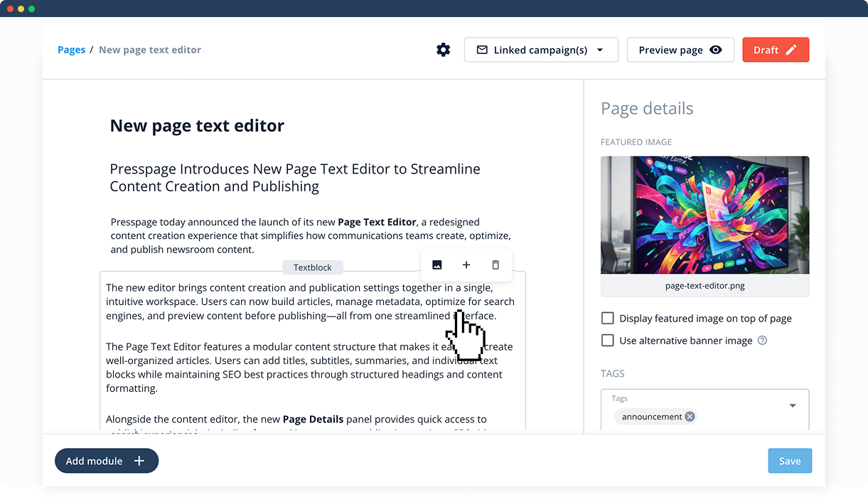The height and width of the screenshot is (502, 868).
Task: Expand the Tags dropdown arrow
Action: point(793,406)
